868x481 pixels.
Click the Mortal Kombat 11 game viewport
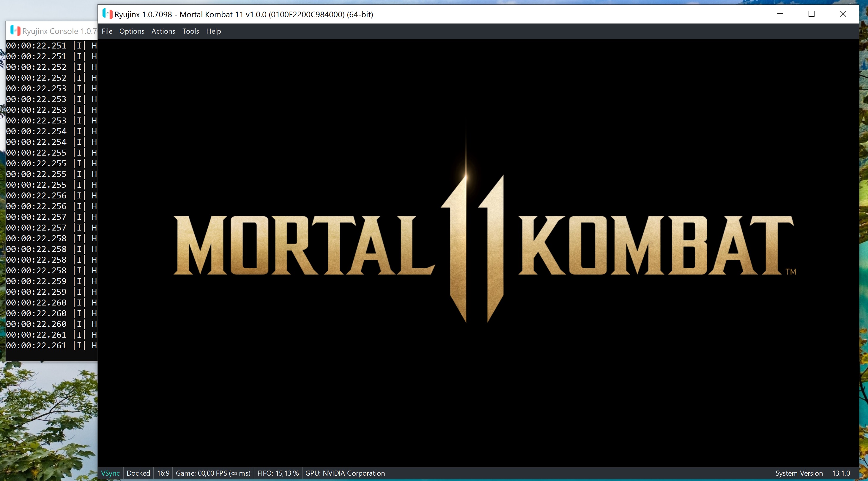pos(478,253)
